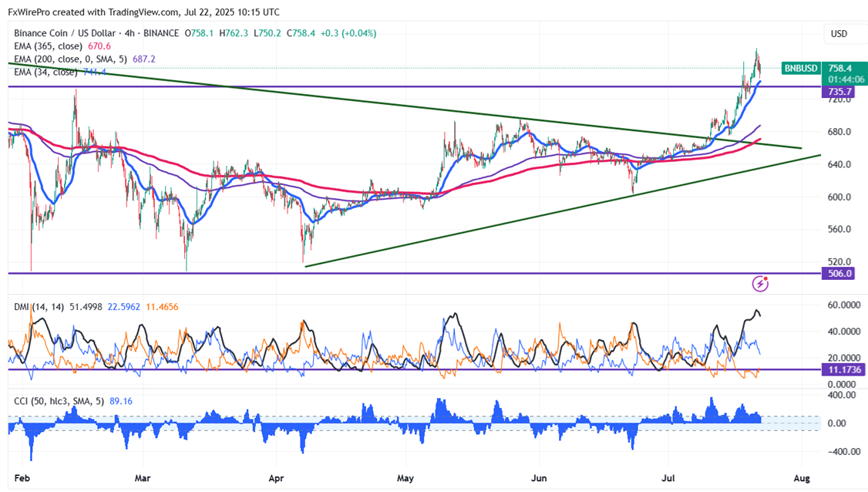This screenshot has width=868, height=492.
Task: Click the 60.0000 DMI scale label
Action: click(844, 305)
